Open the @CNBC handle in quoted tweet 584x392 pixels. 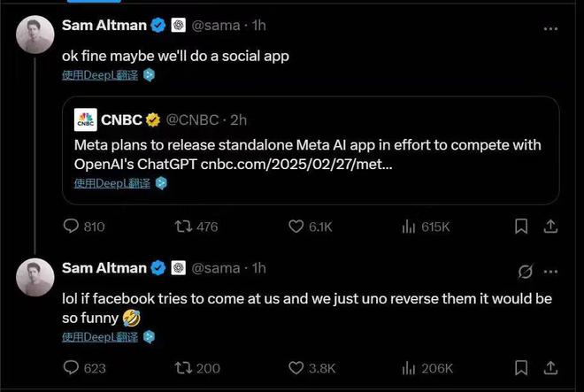192,119
